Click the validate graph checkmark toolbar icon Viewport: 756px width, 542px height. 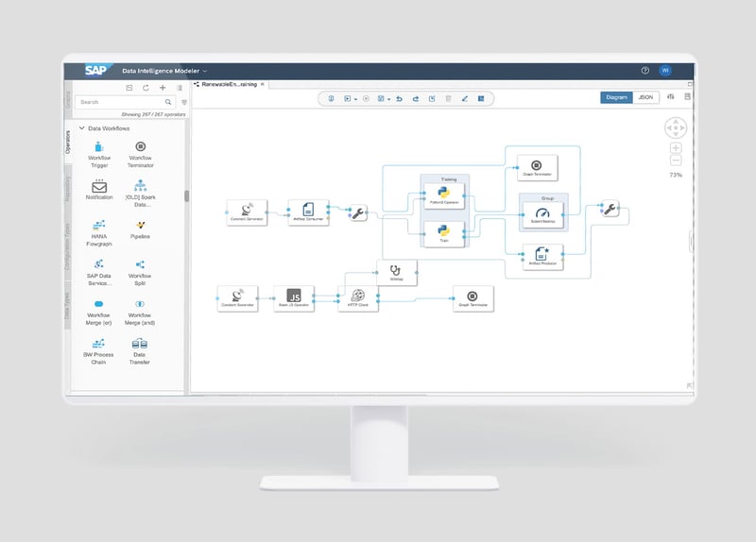(x=432, y=98)
